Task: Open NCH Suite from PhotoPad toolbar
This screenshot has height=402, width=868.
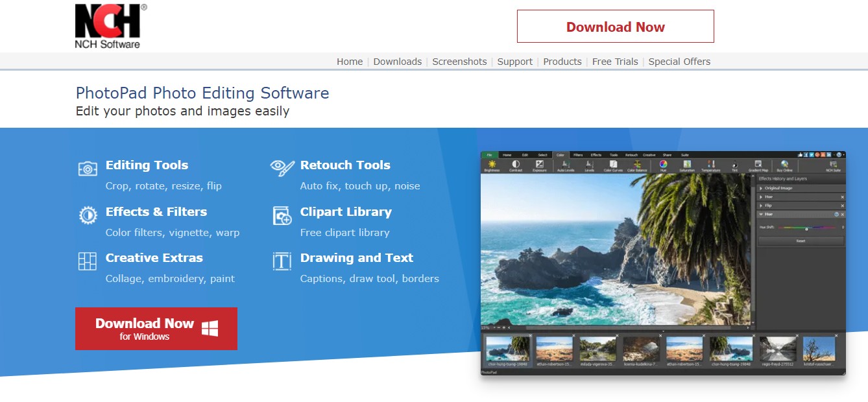Action: (833, 166)
